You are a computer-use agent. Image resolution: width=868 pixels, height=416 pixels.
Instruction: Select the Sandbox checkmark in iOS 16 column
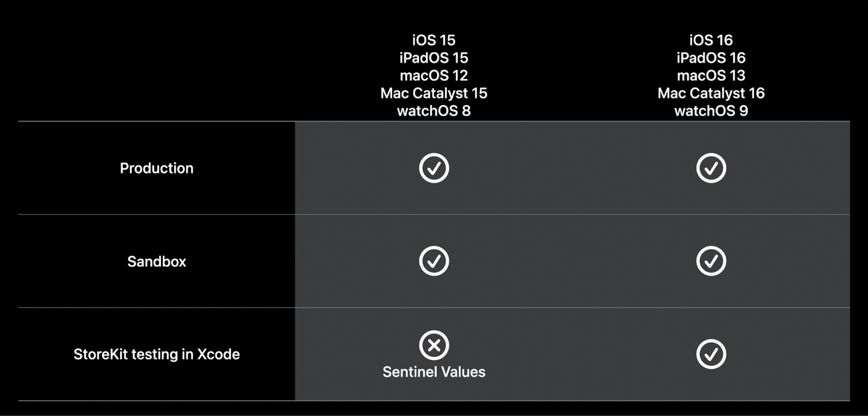(711, 261)
